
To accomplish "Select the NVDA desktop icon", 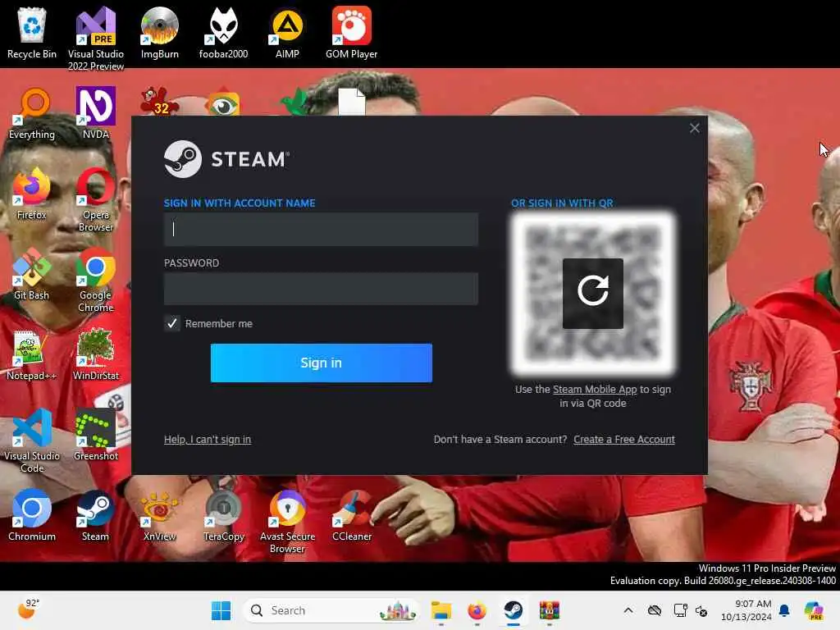I will (96, 113).
